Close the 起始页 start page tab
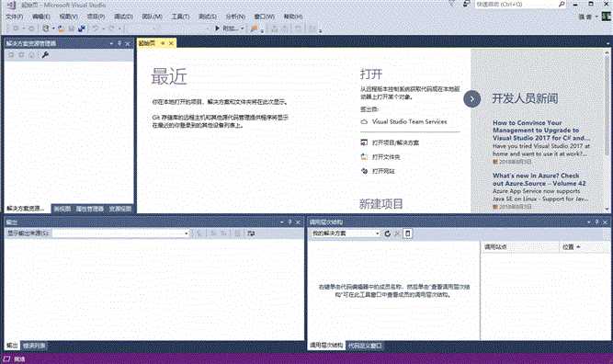The height and width of the screenshot is (364, 613). (171, 43)
